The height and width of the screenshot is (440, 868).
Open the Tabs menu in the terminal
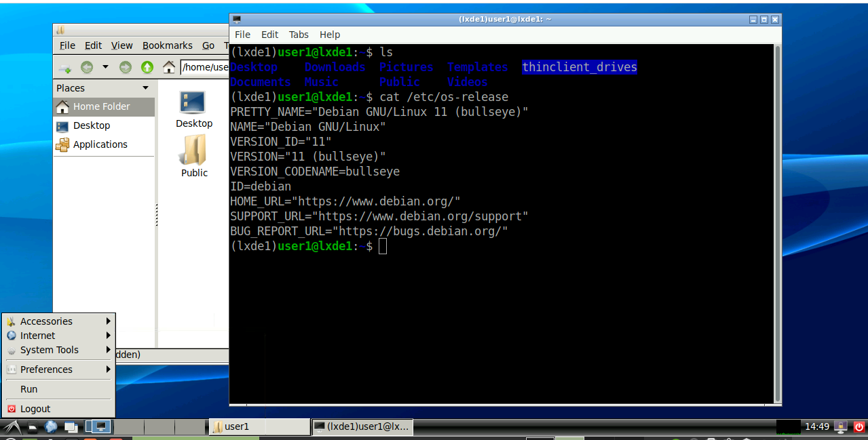pyautogui.click(x=299, y=35)
